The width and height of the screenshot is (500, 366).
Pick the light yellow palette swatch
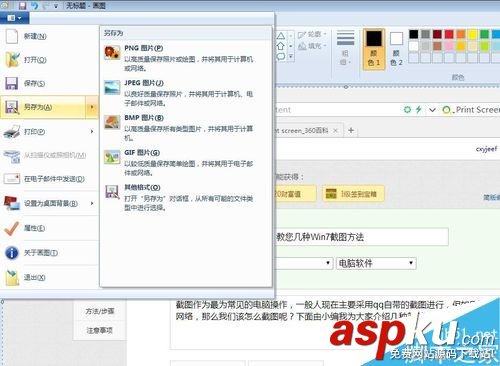[x=473, y=46]
